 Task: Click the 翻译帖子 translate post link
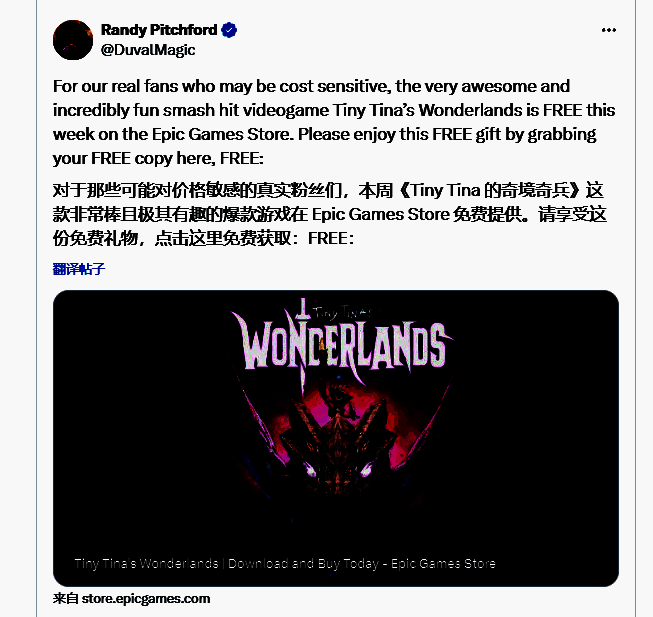79,269
